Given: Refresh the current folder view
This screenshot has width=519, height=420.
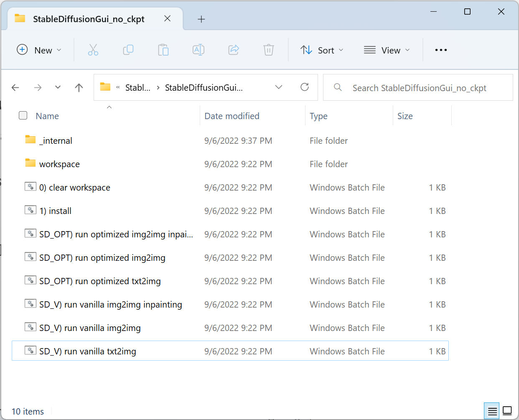Looking at the screenshot, I should pos(305,87).
